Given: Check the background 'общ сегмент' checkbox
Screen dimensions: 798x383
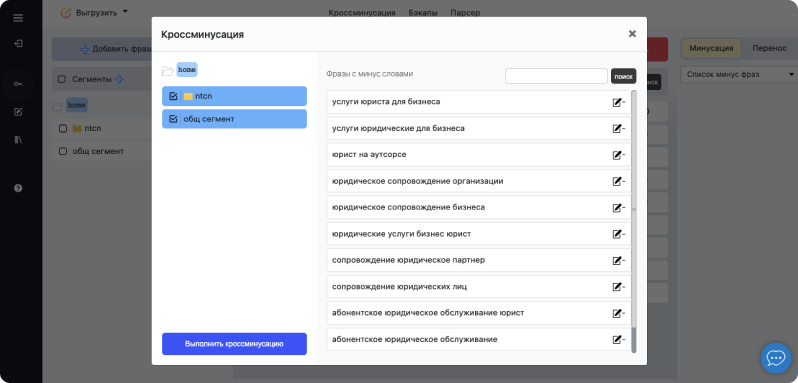Looking at the screenshot, I should 63,151.
